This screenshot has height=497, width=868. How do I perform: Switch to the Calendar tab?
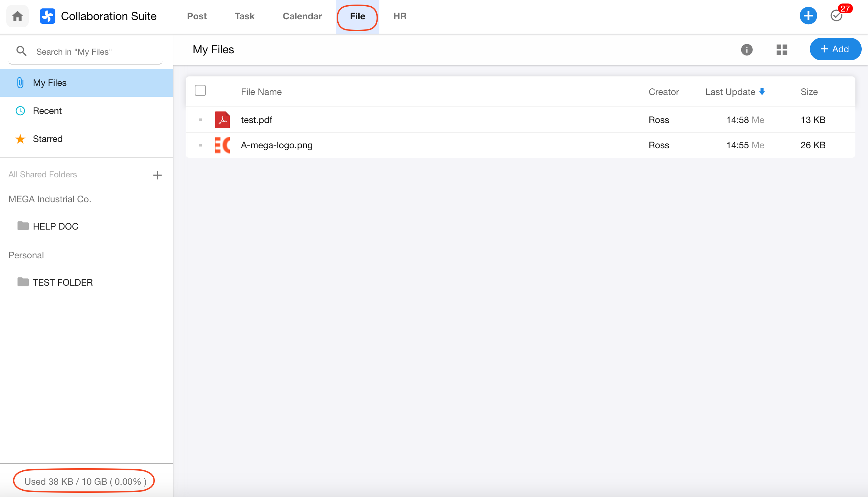click(x=302, y=16)
